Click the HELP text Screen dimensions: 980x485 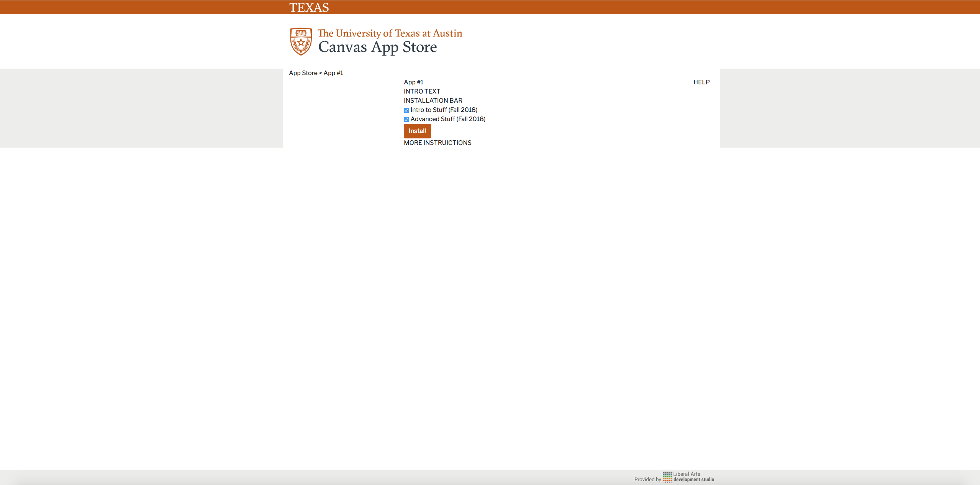(701, 82)
